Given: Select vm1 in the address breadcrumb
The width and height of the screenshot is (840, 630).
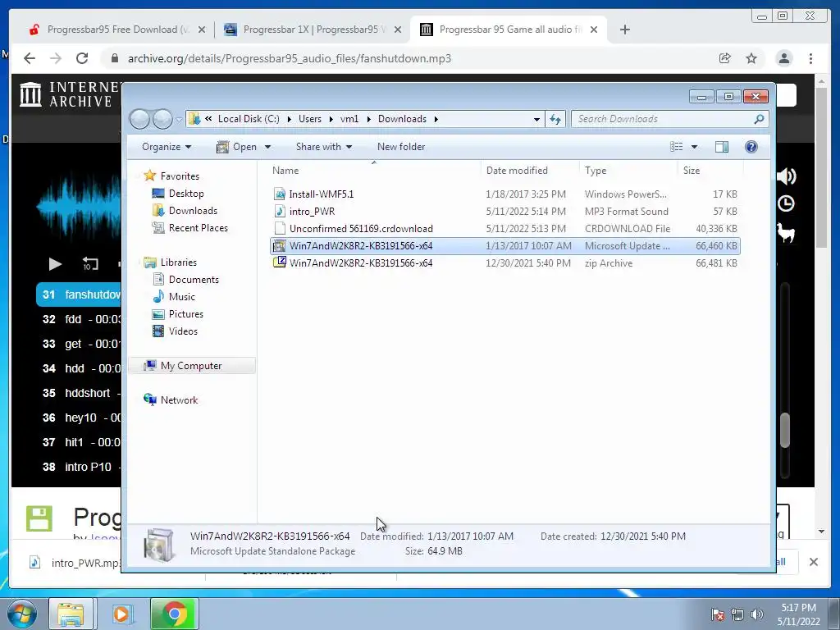Looking at the screenshot, I should pos(349,119).
